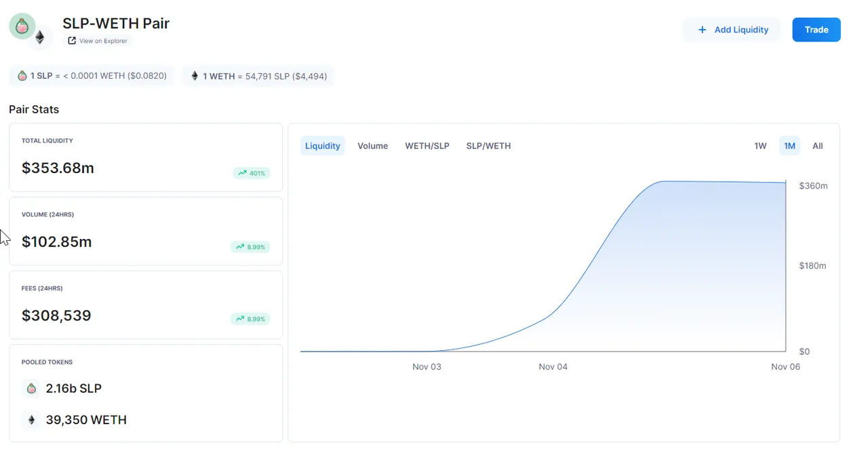This screenshot has height=452, width=868.
Task: Switch to the WETH/SLP chart tab
Action: 427,146
